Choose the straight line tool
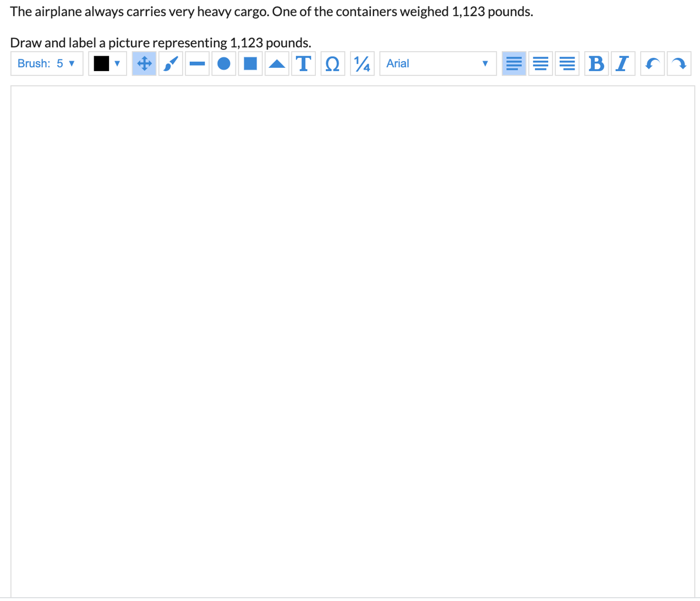This screenshot has height=601, width=700. (x=197, y=64)
